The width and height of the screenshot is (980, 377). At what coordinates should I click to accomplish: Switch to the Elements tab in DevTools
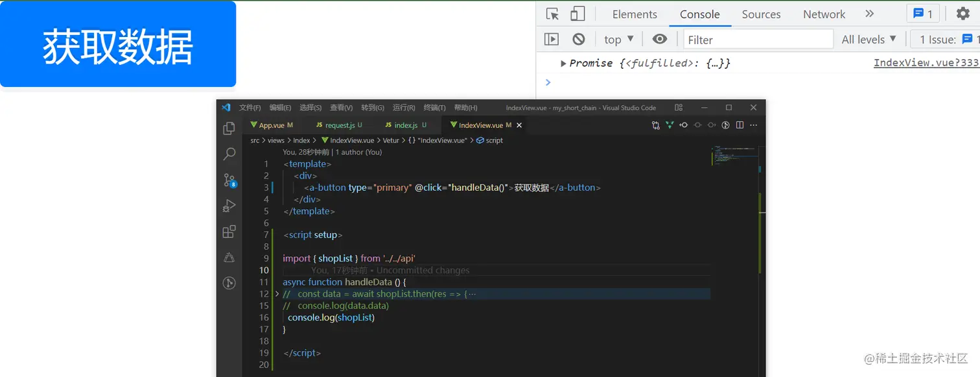(635, 14)
